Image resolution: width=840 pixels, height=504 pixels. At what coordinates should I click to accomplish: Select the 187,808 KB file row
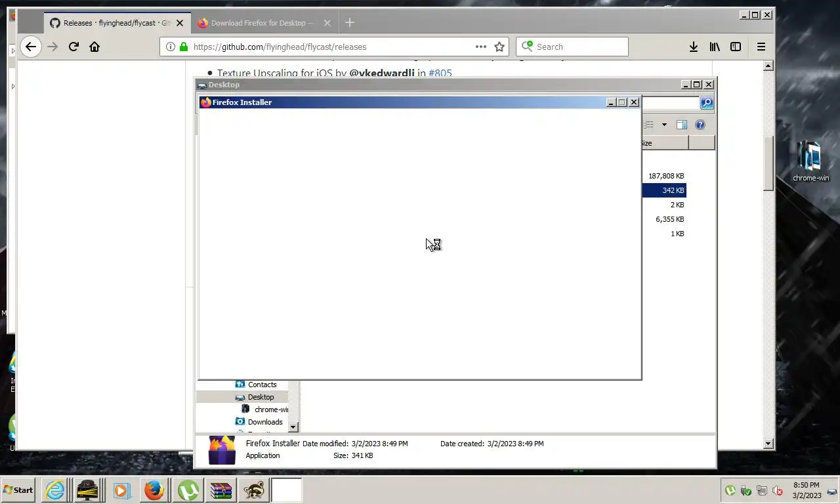(664, 176)
